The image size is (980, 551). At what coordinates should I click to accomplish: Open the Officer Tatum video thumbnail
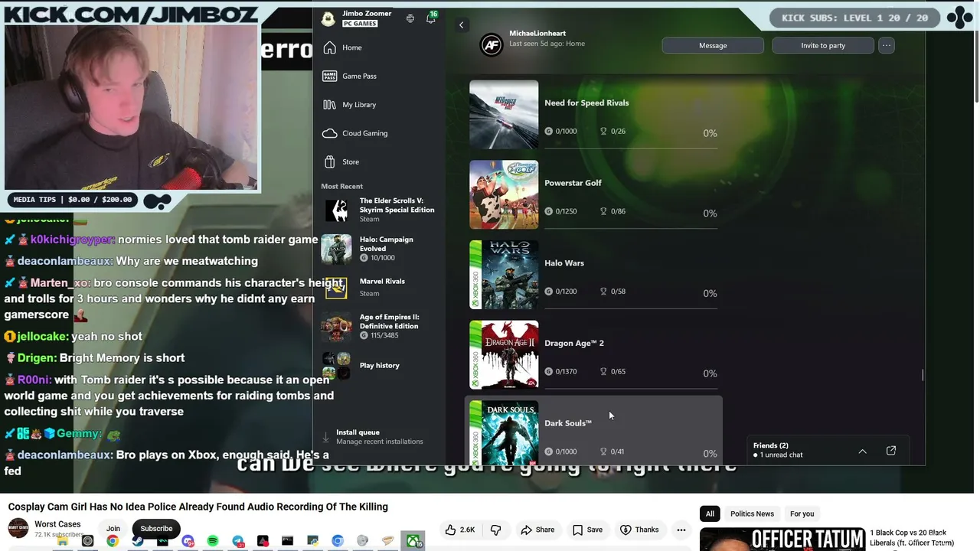(x=782, y=540)
